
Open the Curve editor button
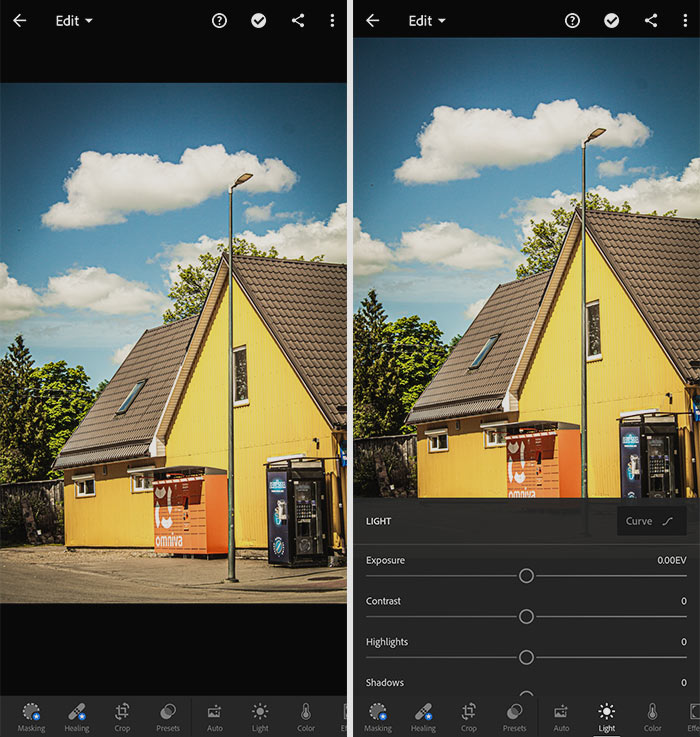[x=651, y=521]
